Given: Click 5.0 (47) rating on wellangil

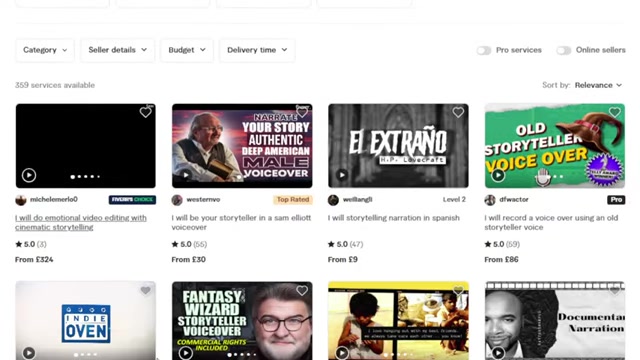Looking at the screenshot, I should (x=346, y=244).
